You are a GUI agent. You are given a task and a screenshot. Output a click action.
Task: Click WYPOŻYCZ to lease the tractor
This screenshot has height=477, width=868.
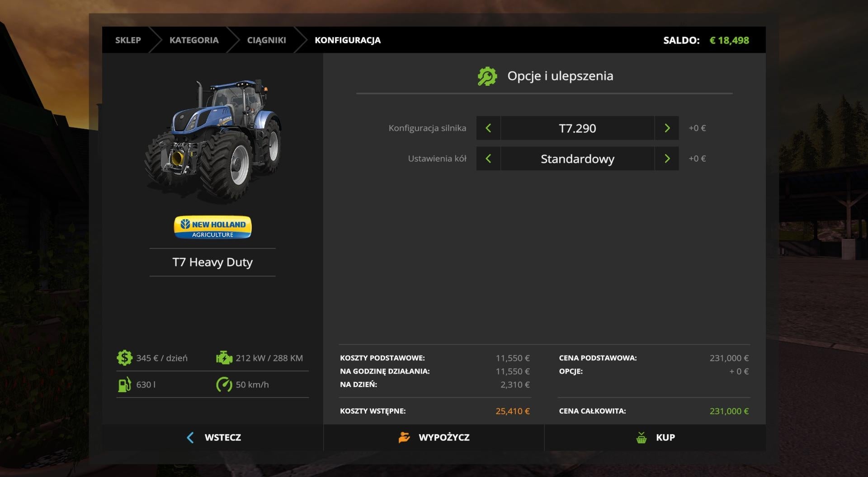click(x=434, y=437)
